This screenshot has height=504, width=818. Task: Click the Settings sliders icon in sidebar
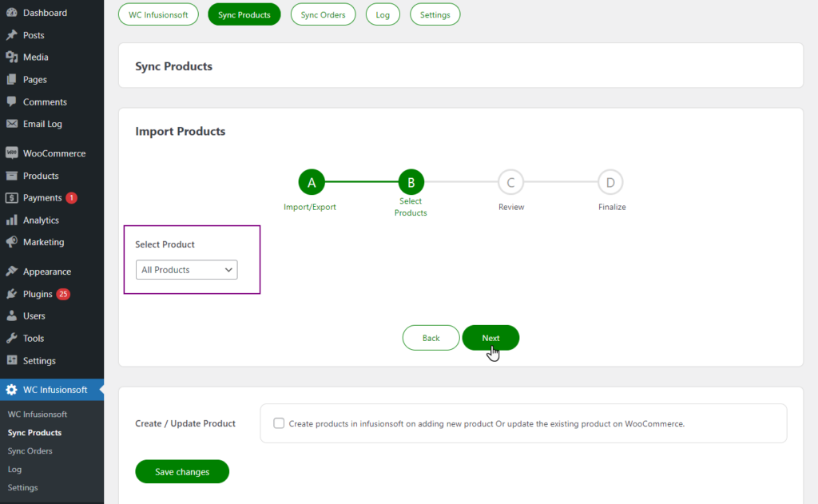[x=11, y=360]
